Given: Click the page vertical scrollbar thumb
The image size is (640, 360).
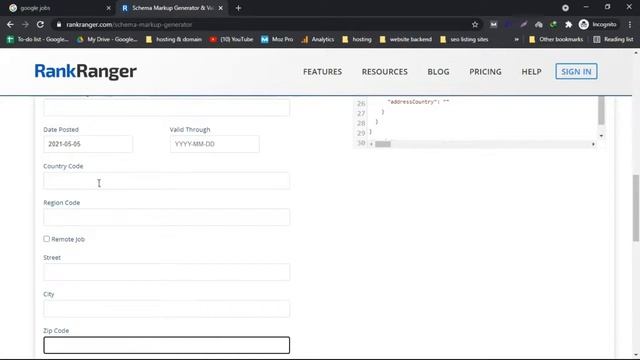Looking at the screenshot, I should point(636,208).
